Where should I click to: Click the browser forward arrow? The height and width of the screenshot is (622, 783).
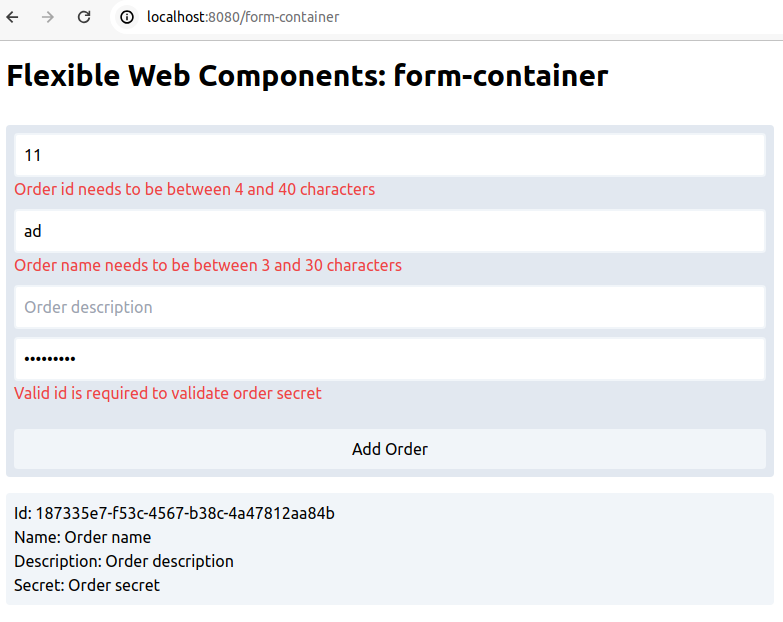[x=48, y=17]
